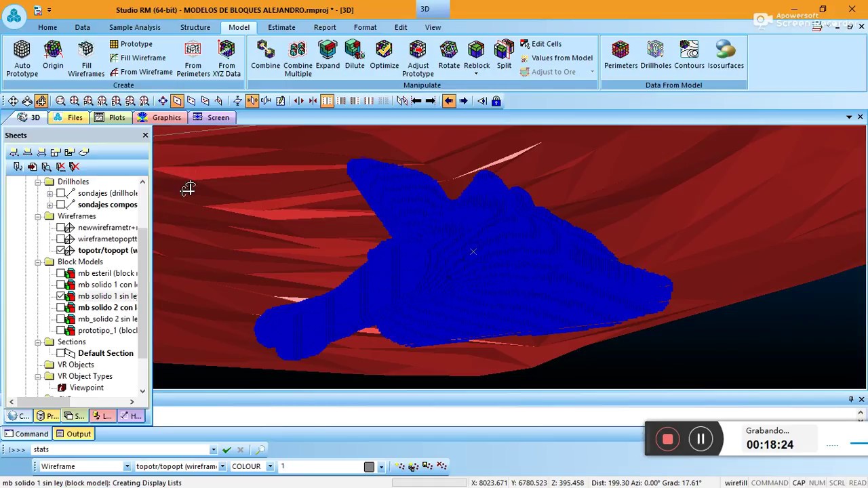Open the command history dropdown beside stats

214,449
